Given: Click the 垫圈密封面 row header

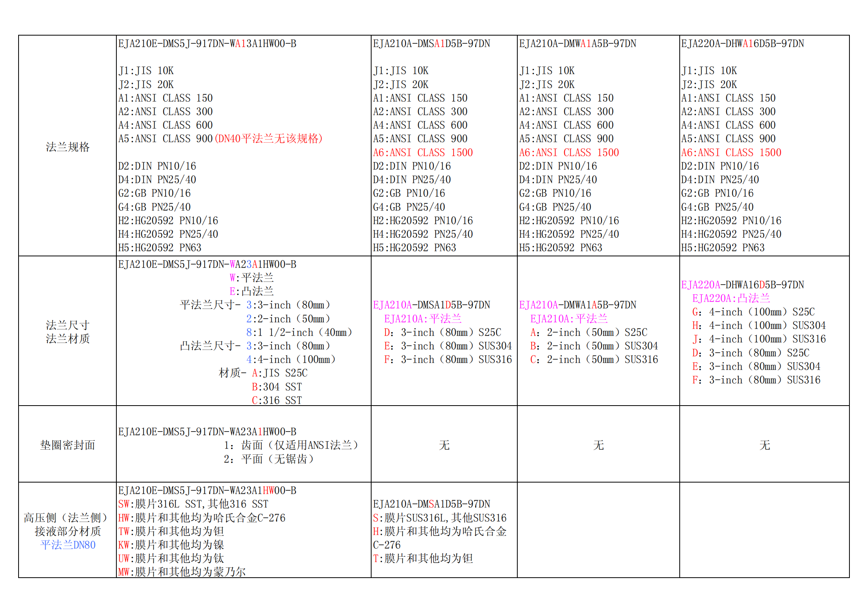Looking at the screenshot, I should (67, 445).
